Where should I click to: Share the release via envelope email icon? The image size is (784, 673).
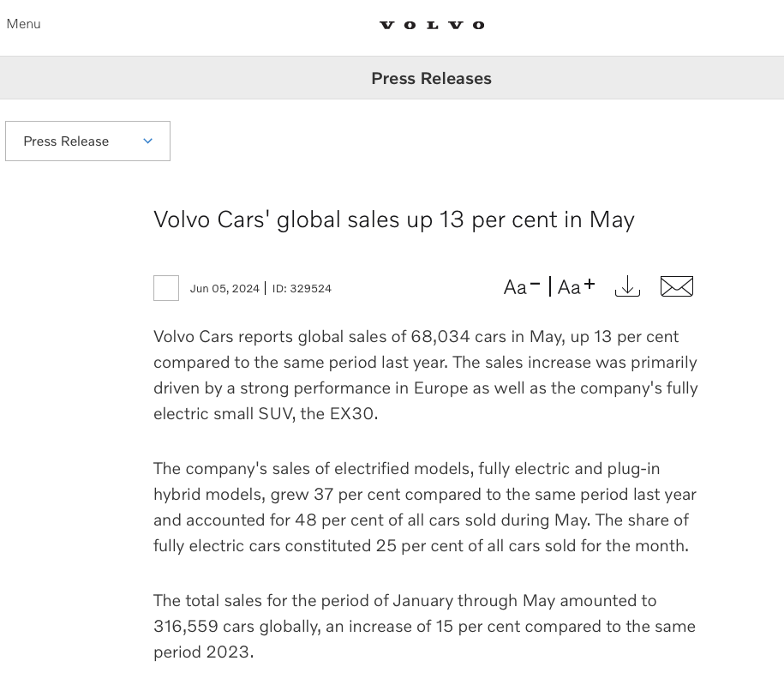pyautogui.click(x=677, y=286)
